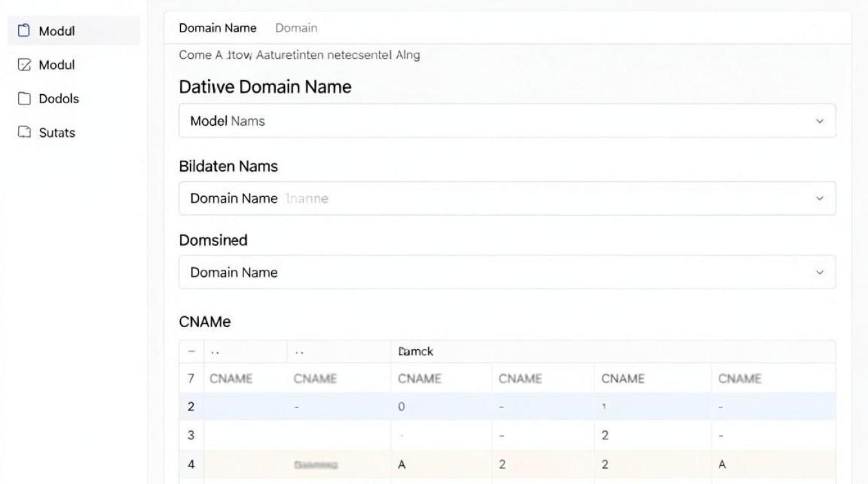Open the highlighted Modul sidebar item

point(74,31)
